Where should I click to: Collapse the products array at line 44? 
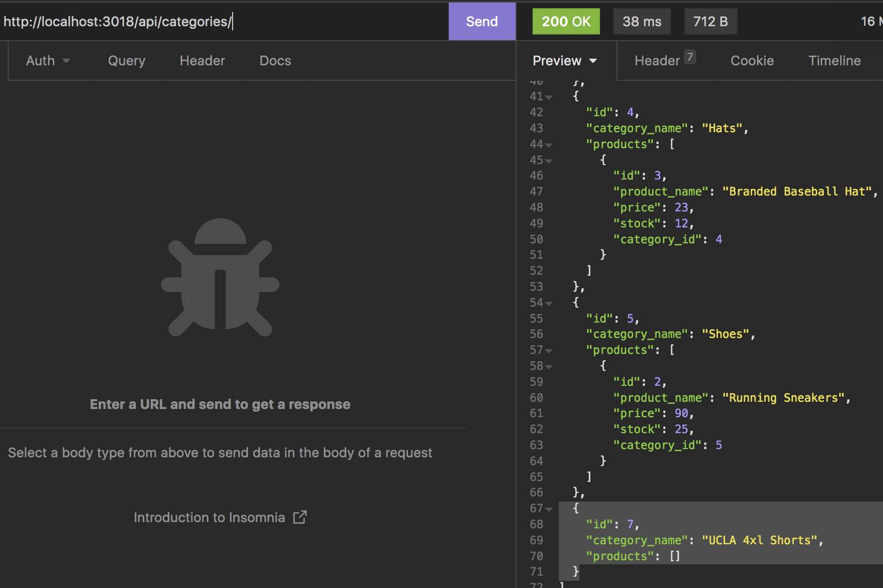pyautogui.click(x=549, y=145)
